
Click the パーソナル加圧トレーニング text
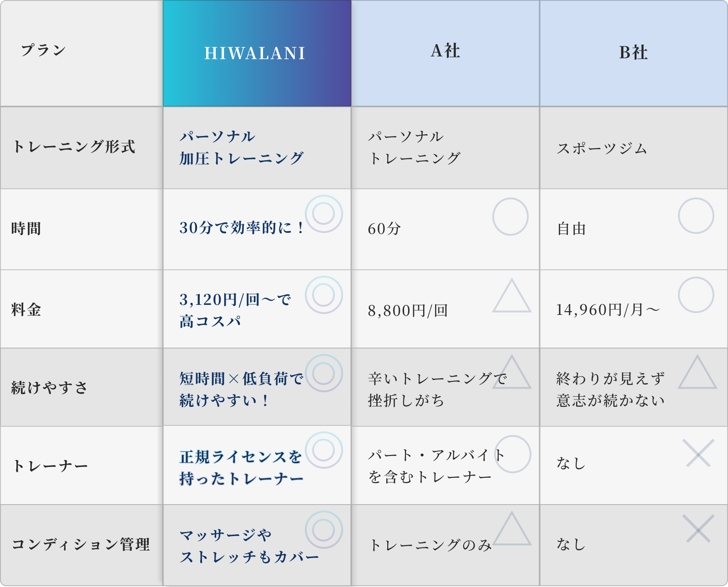(242, 147)
